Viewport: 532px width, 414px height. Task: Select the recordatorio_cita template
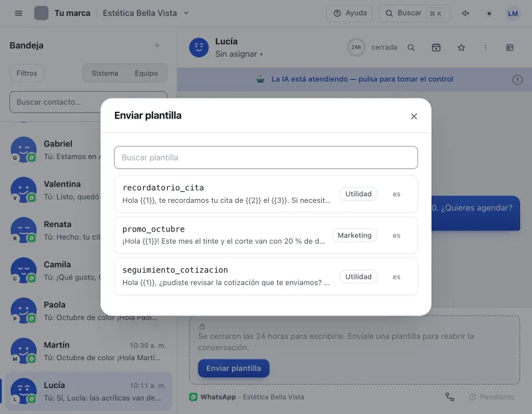266,194
